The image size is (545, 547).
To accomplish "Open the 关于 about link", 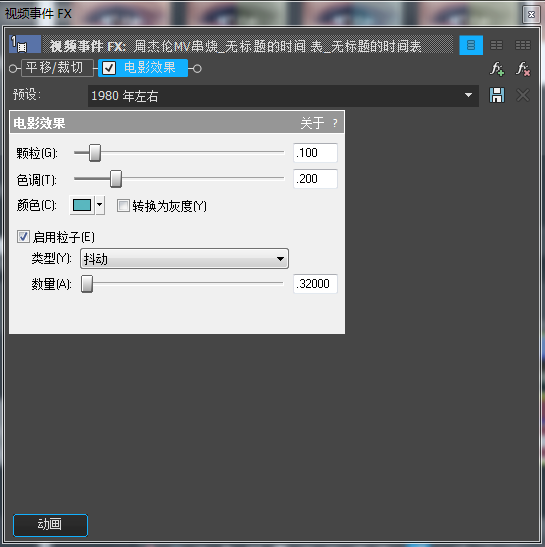I will click(312, 123).
